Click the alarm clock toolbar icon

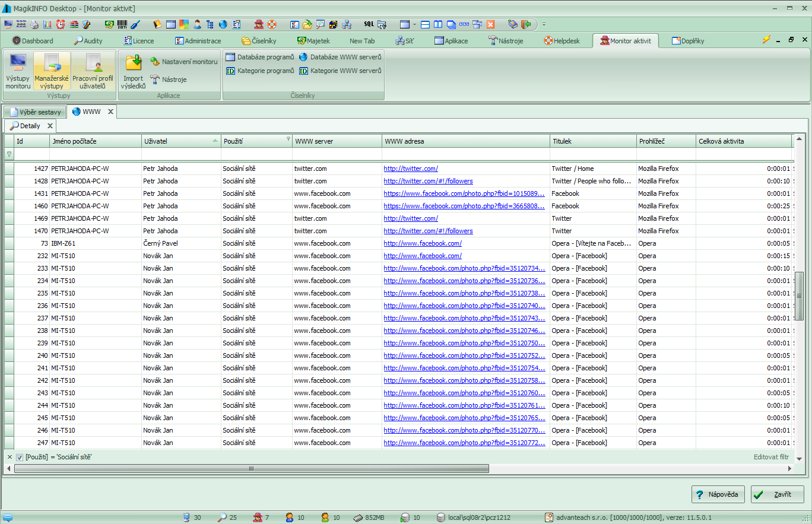(61, 24)
